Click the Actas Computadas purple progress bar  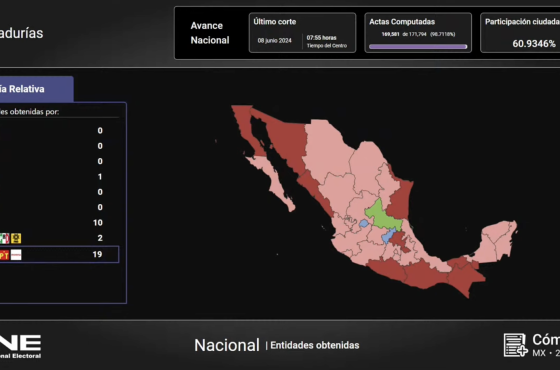click(418, 46)
